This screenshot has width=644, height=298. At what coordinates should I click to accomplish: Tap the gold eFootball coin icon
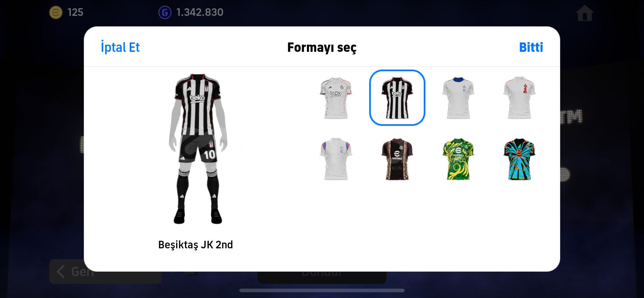(56, 13)
